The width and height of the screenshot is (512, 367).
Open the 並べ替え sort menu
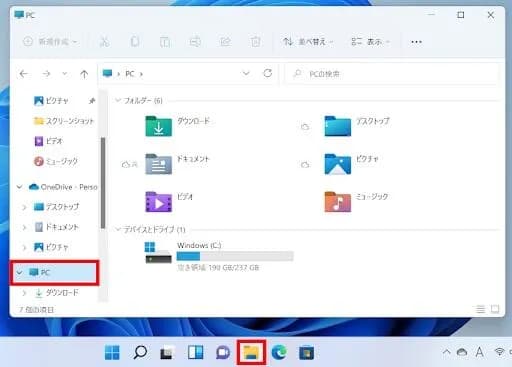[308, 42]
